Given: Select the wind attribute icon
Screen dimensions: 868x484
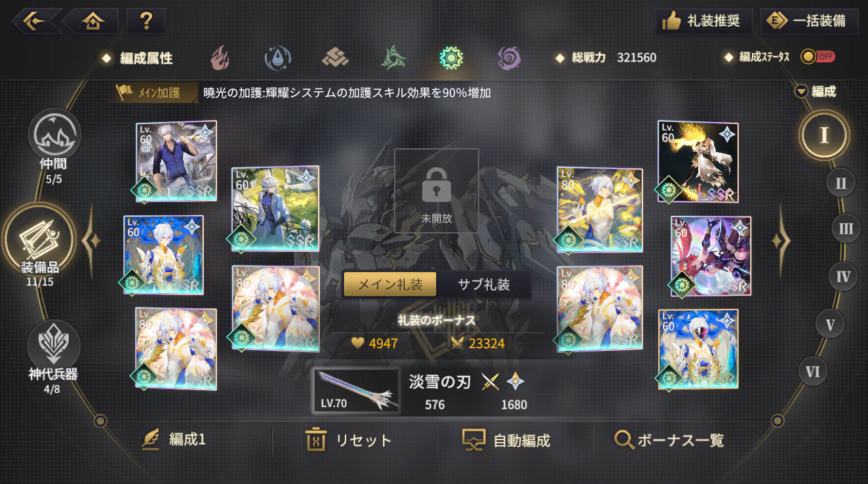Looking at the screenshot, I should [x=393, y=58].
